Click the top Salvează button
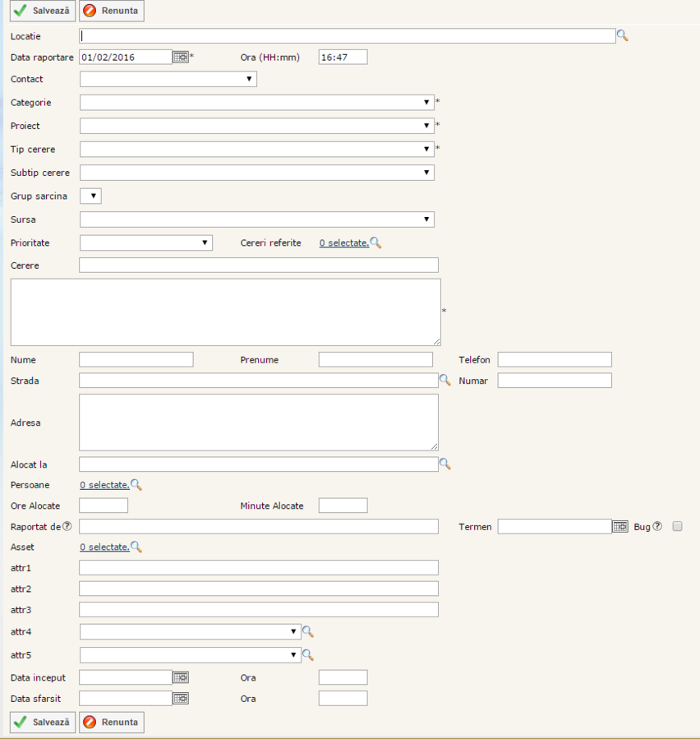The height and width of the screenshot is (739, 700). coord(43,11)
